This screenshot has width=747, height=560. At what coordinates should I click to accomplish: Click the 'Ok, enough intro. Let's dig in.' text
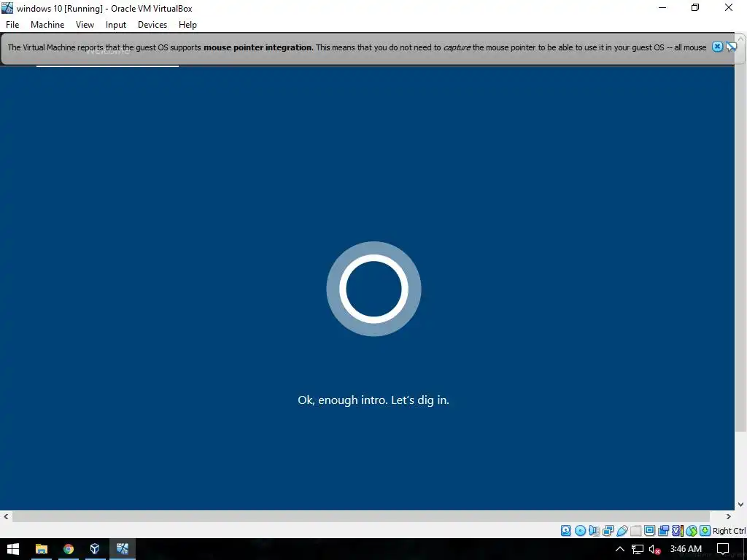pyautogui.click(x=373, y=400)
